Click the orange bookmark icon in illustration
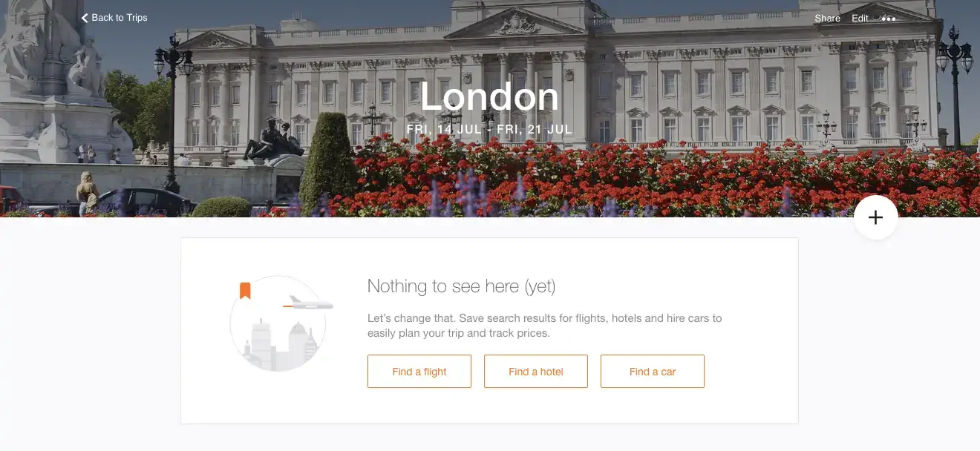The width and height of the screenshot is (980, 451). (245, 291)
